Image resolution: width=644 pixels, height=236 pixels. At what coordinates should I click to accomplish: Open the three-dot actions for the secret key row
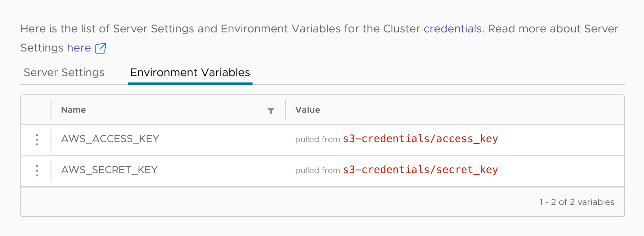pyautogui.click(x=37, y=171)
